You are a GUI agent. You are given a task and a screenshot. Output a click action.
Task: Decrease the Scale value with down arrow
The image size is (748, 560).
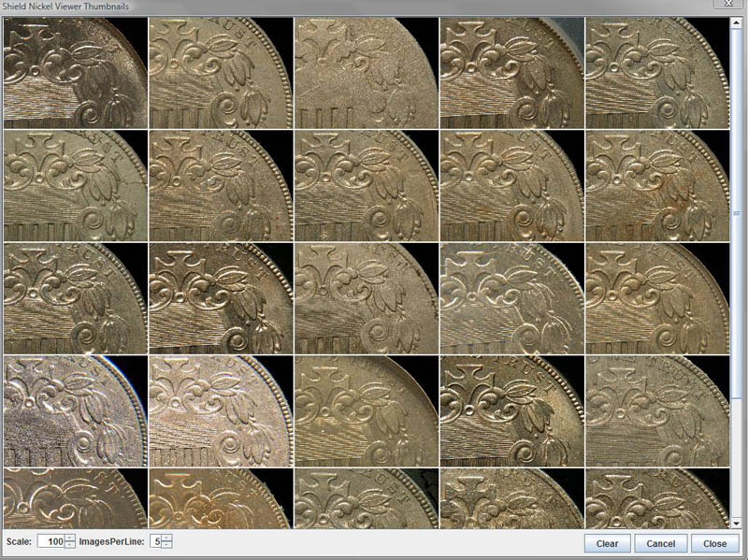(69, 545)
